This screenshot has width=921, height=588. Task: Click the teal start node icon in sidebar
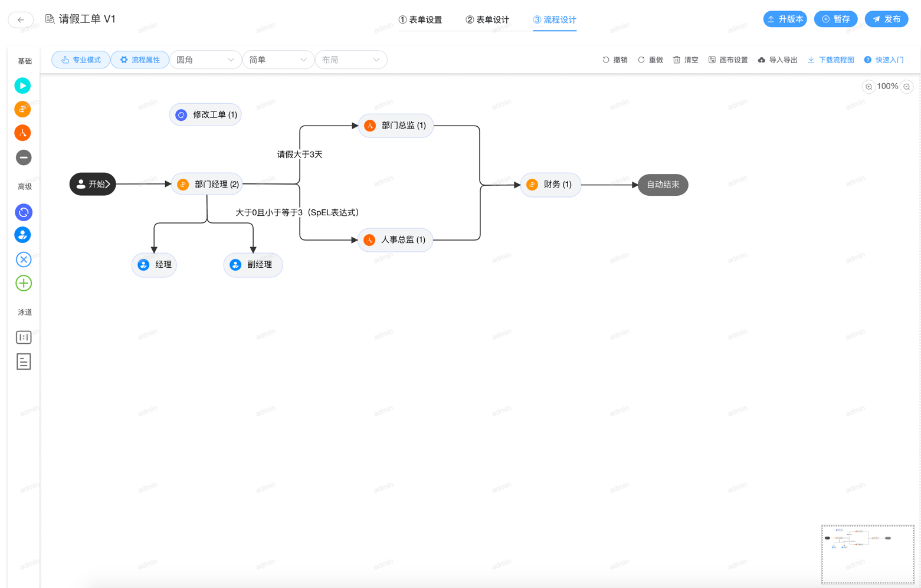pyautogui.click(x=22, y=86)
